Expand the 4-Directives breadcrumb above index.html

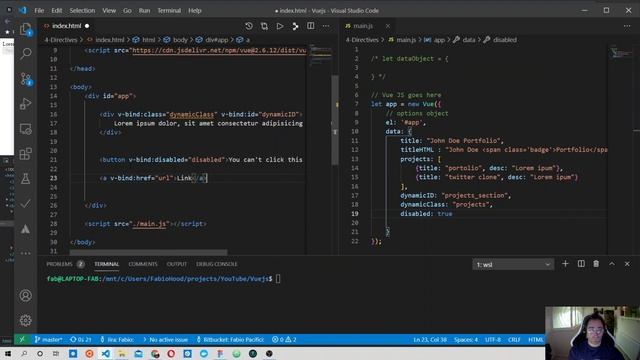(x=60, y=40)
